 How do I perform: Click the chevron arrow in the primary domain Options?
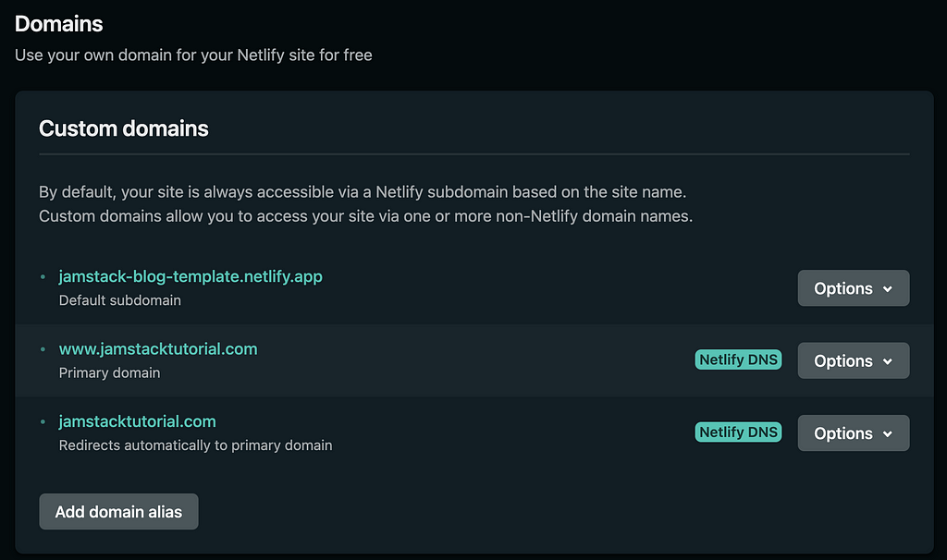coord(887,361)
